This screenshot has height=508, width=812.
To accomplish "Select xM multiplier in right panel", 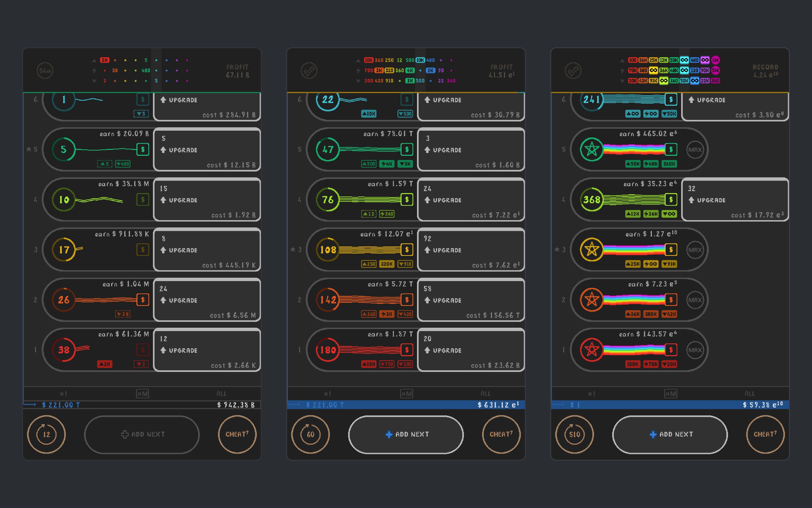I will (671, 394).
